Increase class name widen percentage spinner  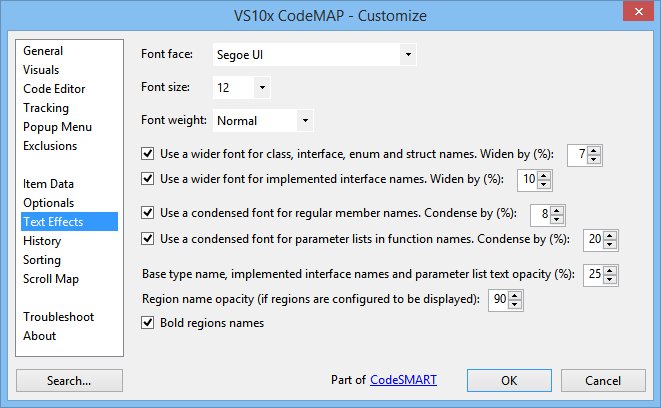click(594, 151)
